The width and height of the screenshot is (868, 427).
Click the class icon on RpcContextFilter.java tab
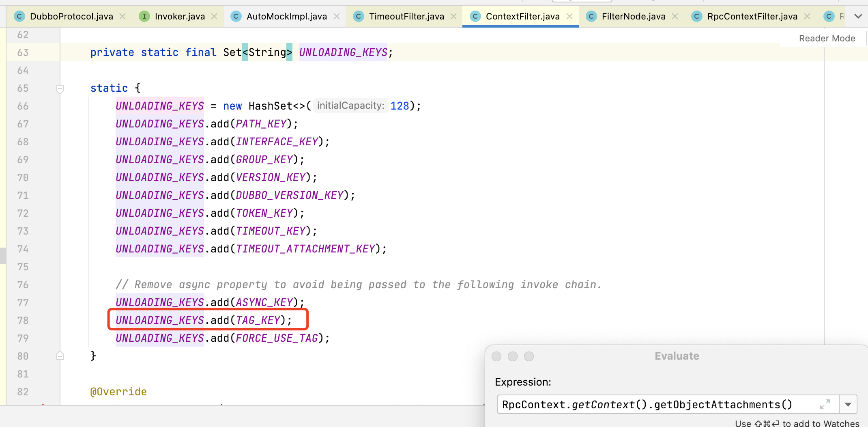point(696,16)
